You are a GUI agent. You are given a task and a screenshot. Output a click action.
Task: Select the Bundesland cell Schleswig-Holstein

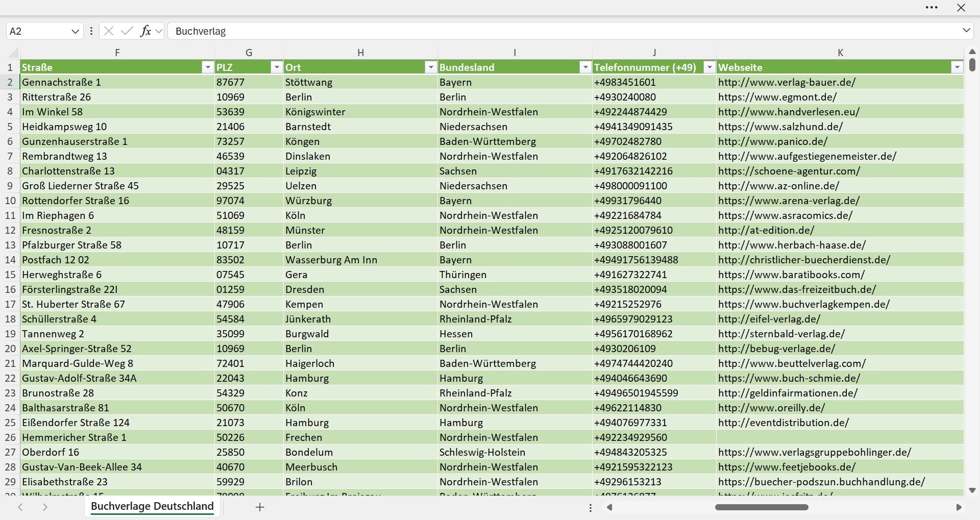[x=514, y=452]
